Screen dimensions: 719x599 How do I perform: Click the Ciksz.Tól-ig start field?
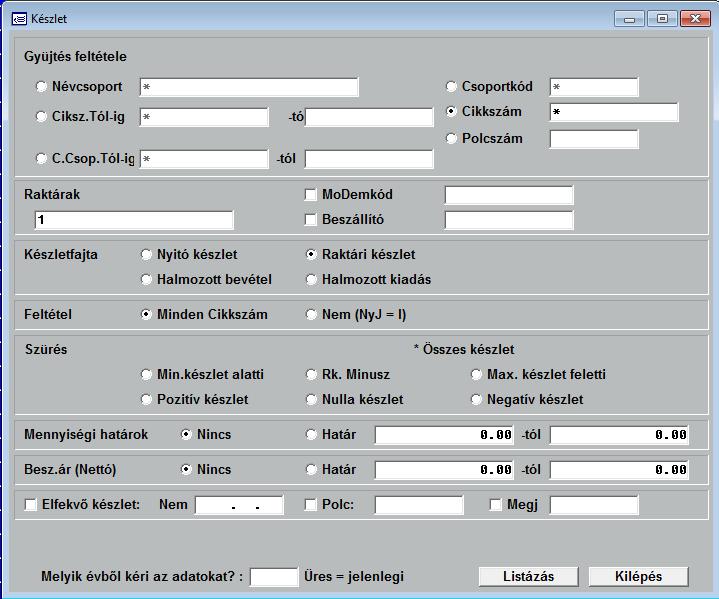[x=204, y=117]
